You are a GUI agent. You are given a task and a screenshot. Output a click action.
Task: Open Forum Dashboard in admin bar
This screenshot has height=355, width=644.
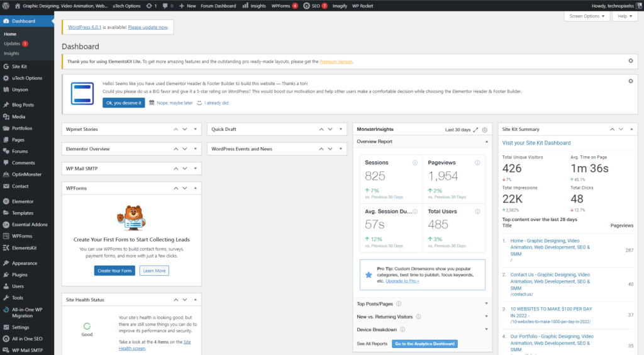[218, 6]
